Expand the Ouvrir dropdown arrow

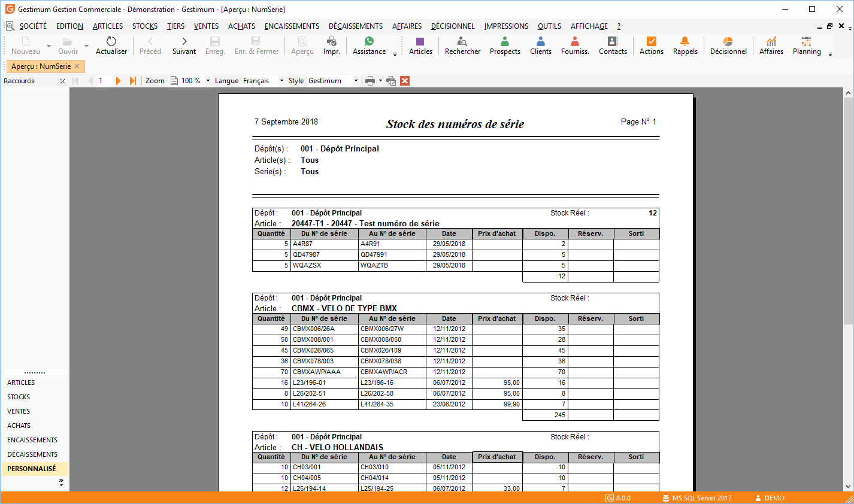(x=86, y=46)
